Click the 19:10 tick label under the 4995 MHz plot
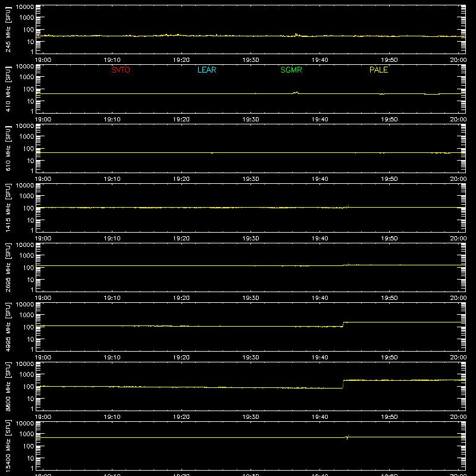 coord(112,358)
